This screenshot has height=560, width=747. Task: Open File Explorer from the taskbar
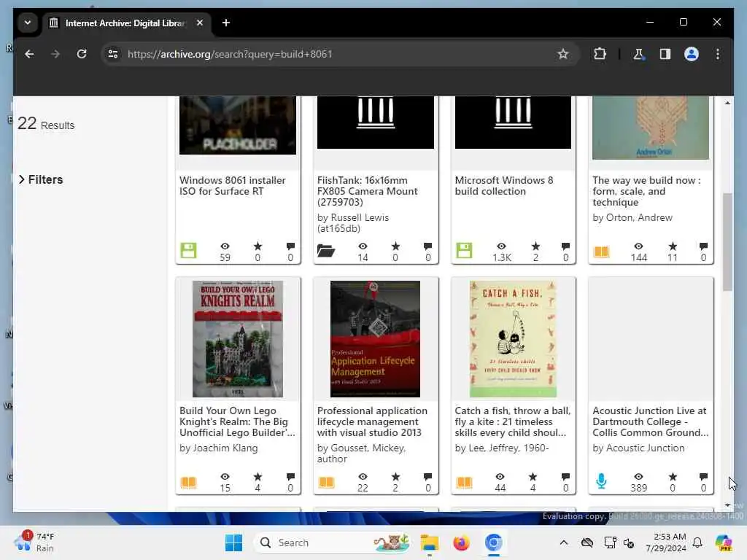429,542
